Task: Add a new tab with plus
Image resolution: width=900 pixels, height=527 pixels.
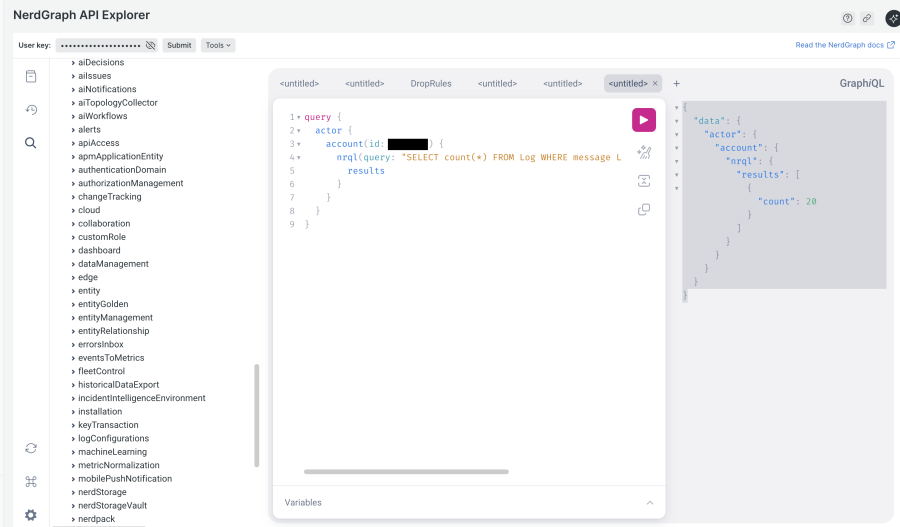Action: tap(676, 83)
